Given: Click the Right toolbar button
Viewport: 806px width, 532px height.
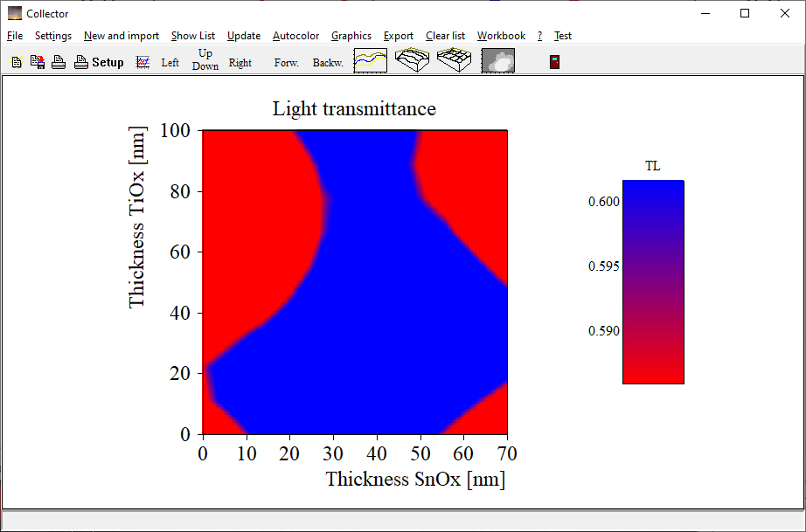Looking at the screenshot, I should 240,63.
